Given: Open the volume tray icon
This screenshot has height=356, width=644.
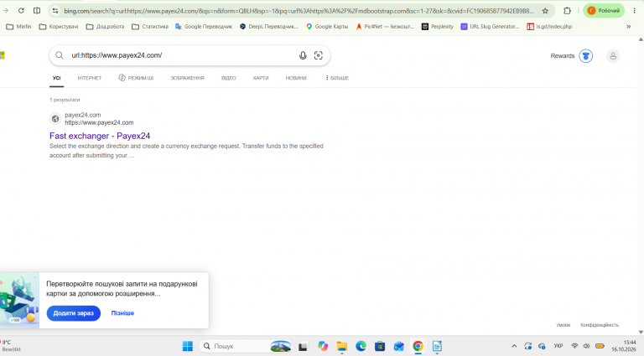Looking at the screenshot, I should (586, 346).
